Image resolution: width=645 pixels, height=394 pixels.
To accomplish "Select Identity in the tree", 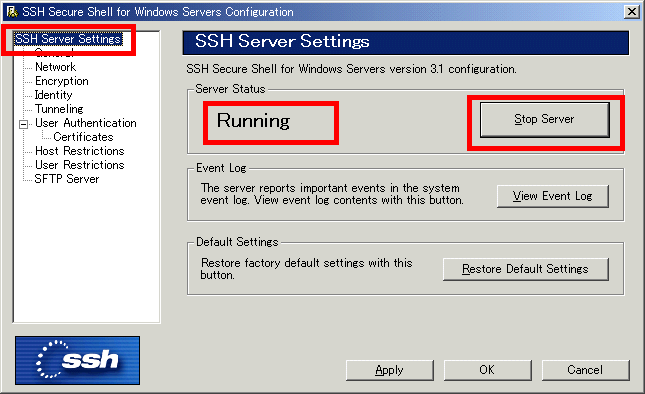I will pos(53,95).
